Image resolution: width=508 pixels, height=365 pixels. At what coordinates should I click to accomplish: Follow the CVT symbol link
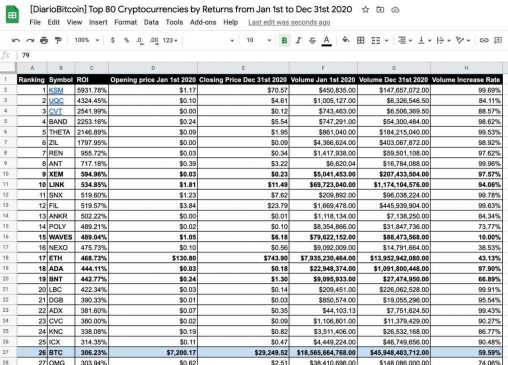pyautogui.click(x=55, y=111)
